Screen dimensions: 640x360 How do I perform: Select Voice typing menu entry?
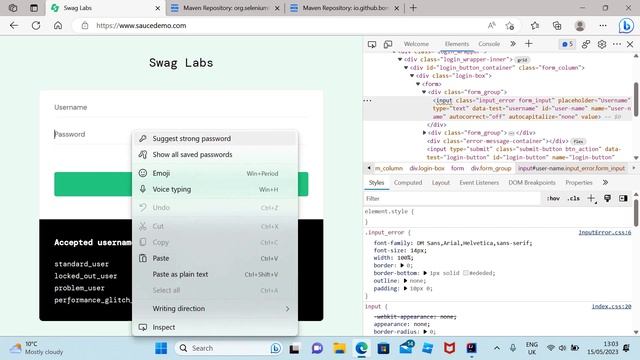point(215,189)
